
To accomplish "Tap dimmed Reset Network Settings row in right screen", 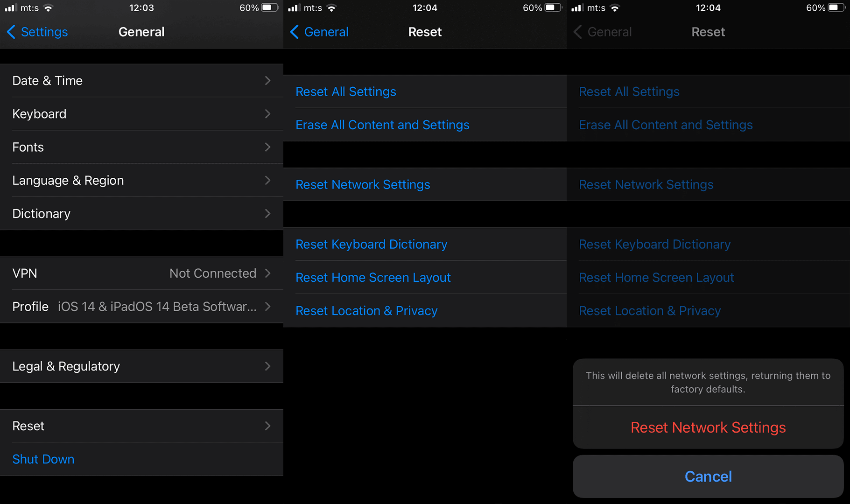I will pos(708,184).
